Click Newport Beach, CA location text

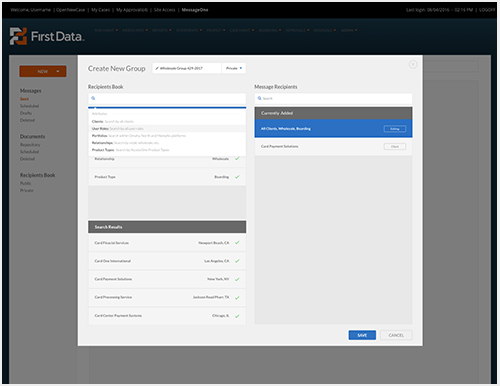coord(214,243)
